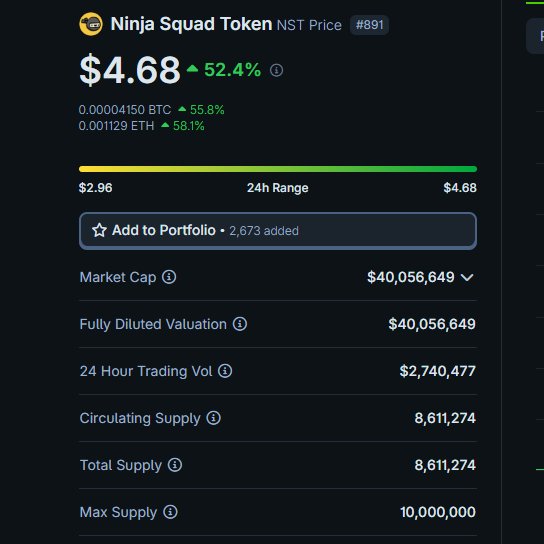544x544 pixels.
Task: Open Fully Diluted Valuation info icon
Action: 240,324
